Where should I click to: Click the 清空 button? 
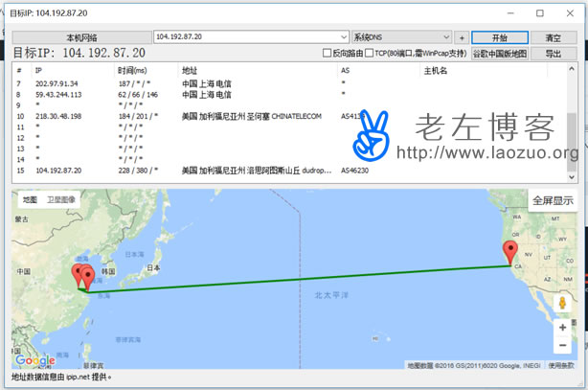pos(553,36)
